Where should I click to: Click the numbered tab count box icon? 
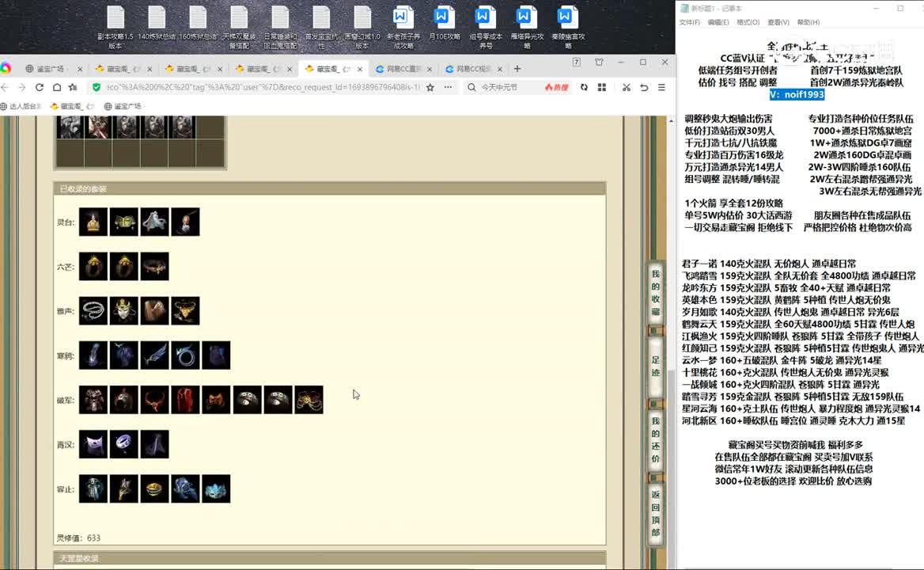tap(577, 62)
